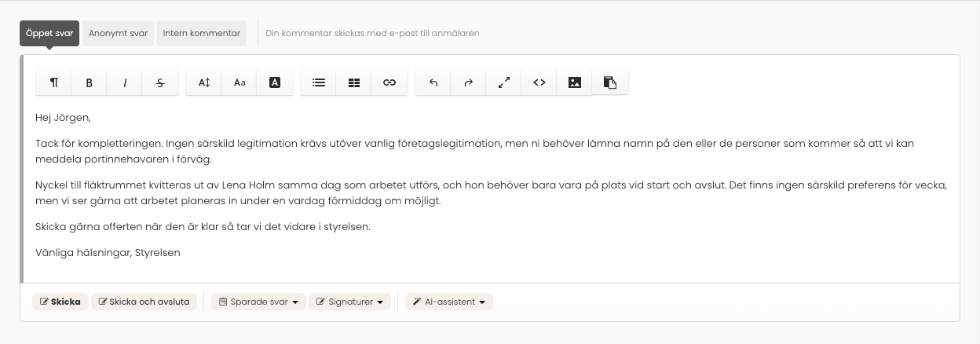This screenshot has width=980, height=344.
Task: Switch to Intern kommentar tab
Action: pos(202,34)
